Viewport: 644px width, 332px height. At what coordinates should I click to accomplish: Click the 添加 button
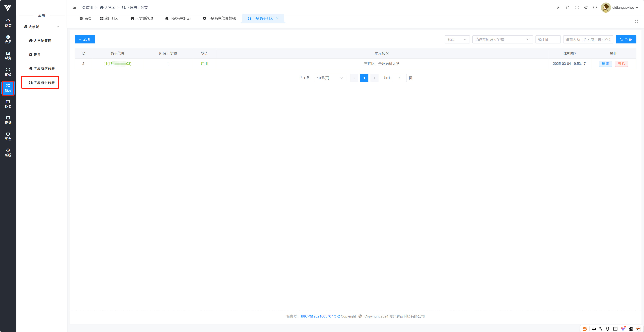point(85,39)
